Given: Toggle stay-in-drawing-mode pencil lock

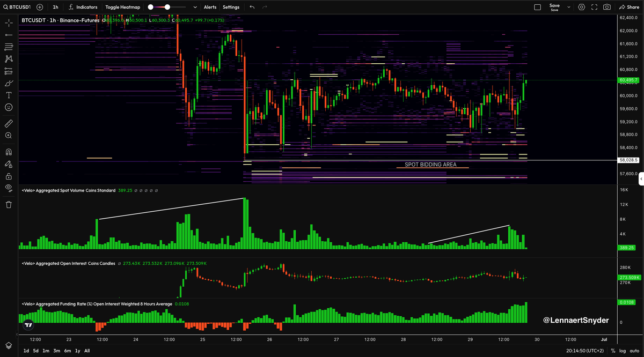Looking at the screenshot, I should (x=9, y=164).
